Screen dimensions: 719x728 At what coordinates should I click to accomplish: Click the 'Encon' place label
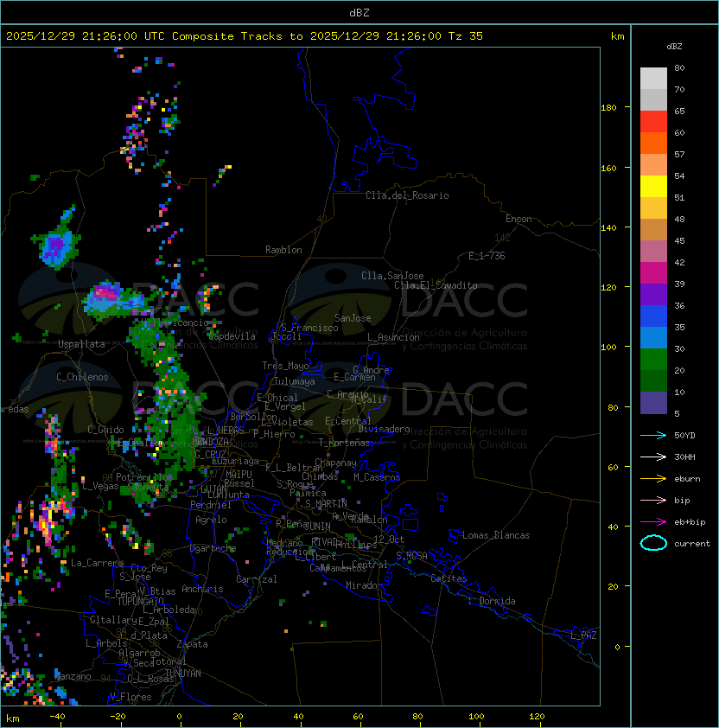click(x=519, y=219)
